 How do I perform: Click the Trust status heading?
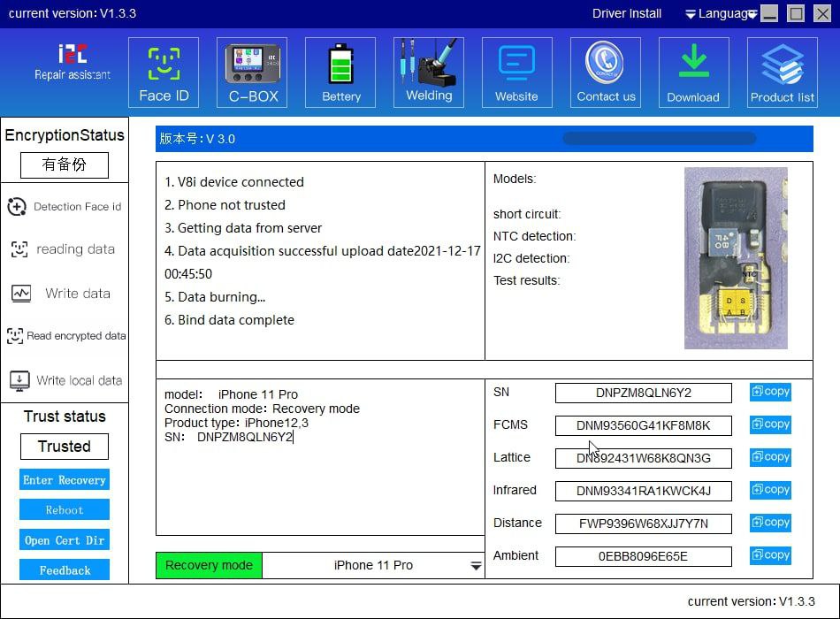tap(65, 416)
